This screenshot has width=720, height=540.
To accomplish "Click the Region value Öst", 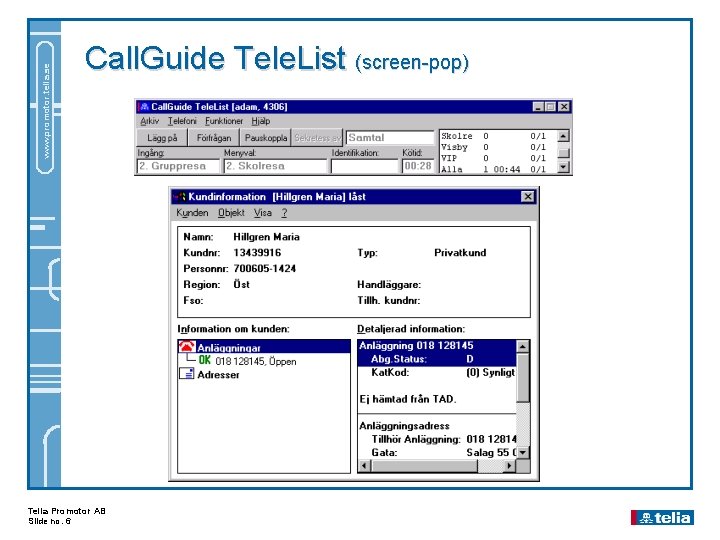I will [242, 284].
